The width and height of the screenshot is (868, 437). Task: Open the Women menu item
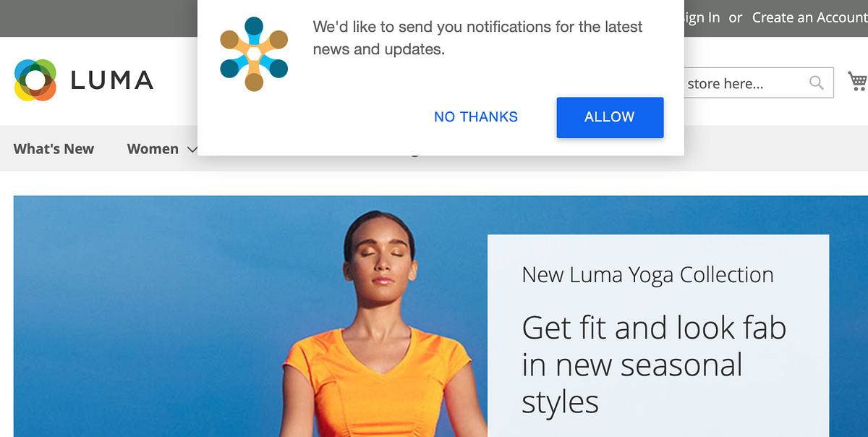pos(153,149)
